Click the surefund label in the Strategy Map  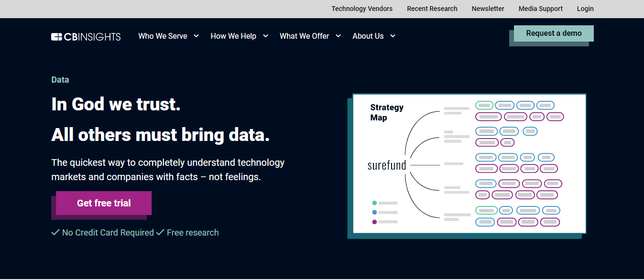pyautogui.click(x=386, y=165)
